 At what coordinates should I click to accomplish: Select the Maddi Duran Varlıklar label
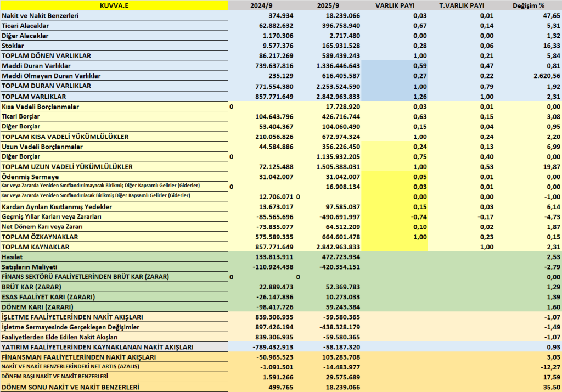click(x=36, y=66)
